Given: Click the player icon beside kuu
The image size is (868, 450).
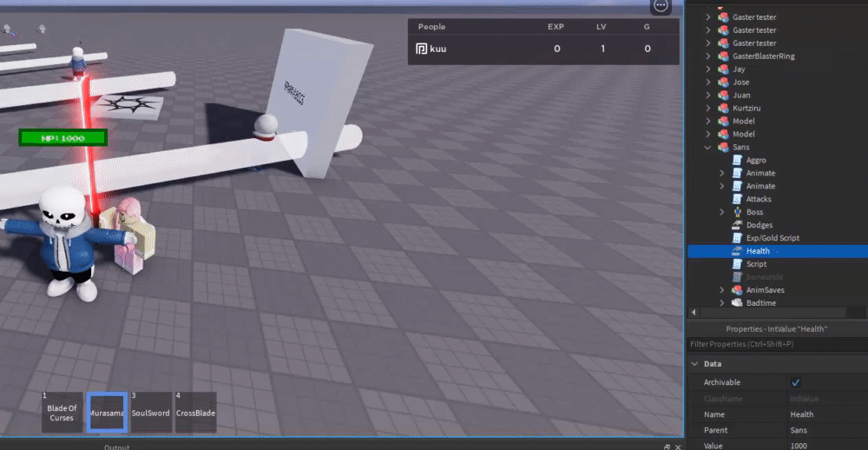Looking at the screenshot, I should click(x=421, y=49).
